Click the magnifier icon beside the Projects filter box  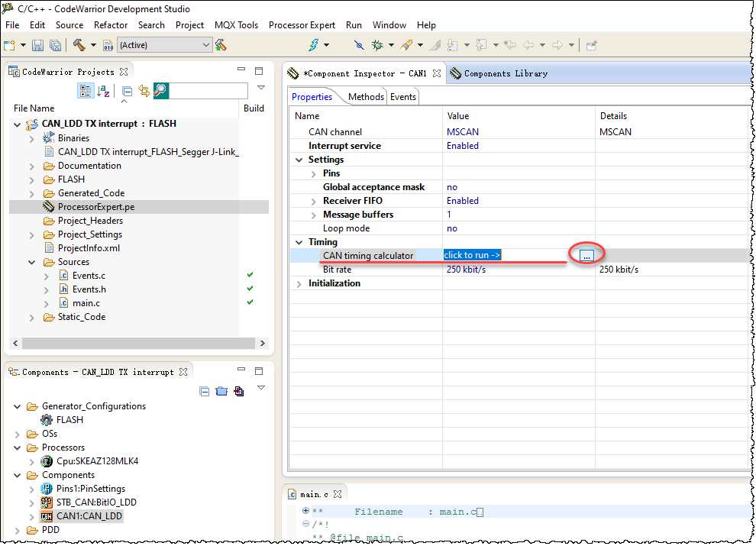[160, 91]
